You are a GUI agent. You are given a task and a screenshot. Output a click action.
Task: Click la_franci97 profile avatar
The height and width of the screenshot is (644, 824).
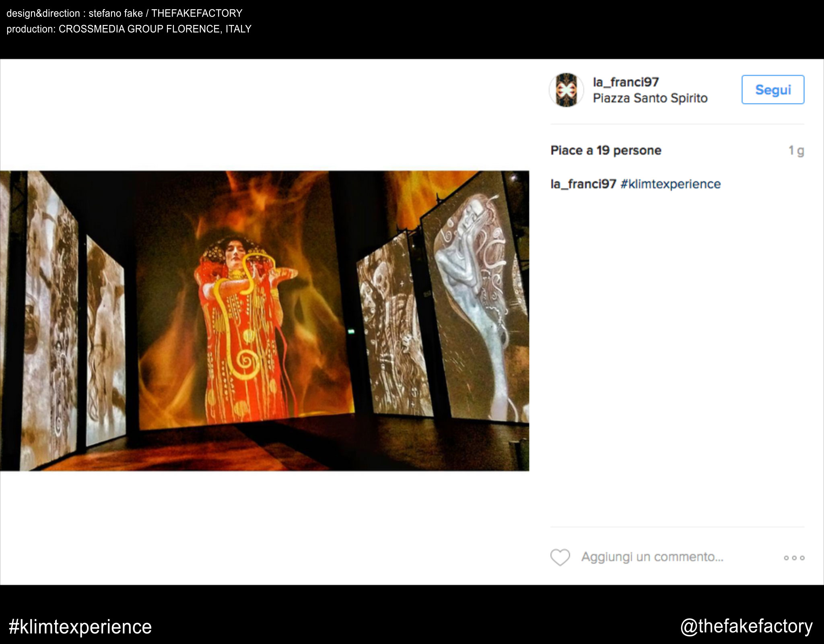pos(566,90)
